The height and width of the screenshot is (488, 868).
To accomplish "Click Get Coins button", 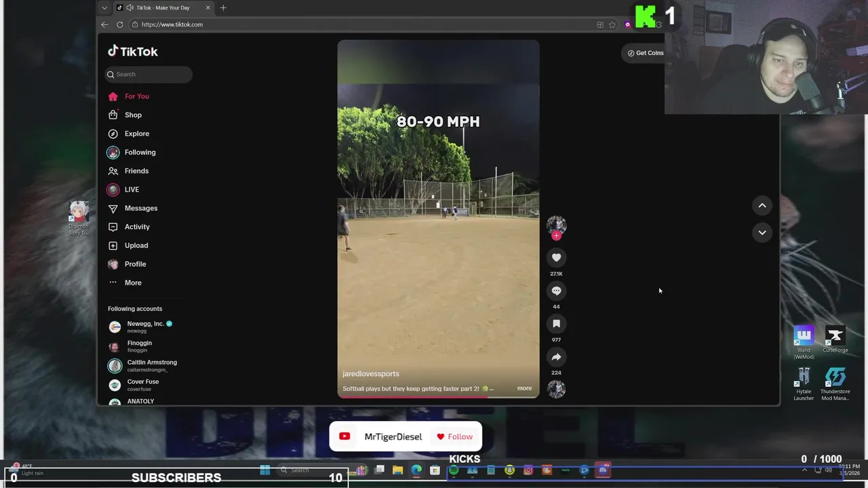I will tap(645, 53).
